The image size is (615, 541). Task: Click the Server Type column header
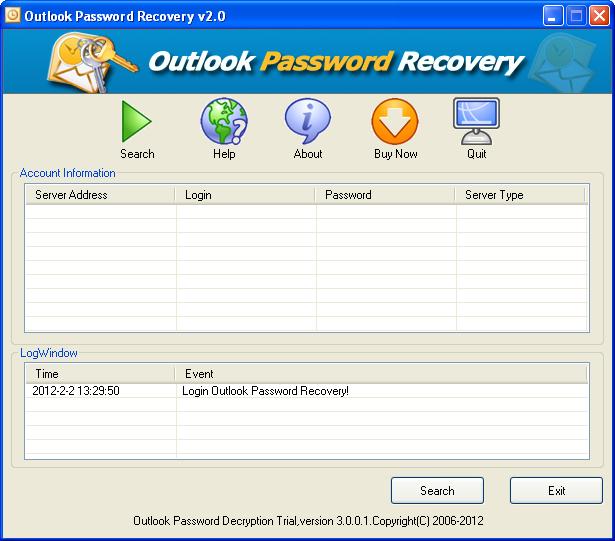click(x=521, y=195)
